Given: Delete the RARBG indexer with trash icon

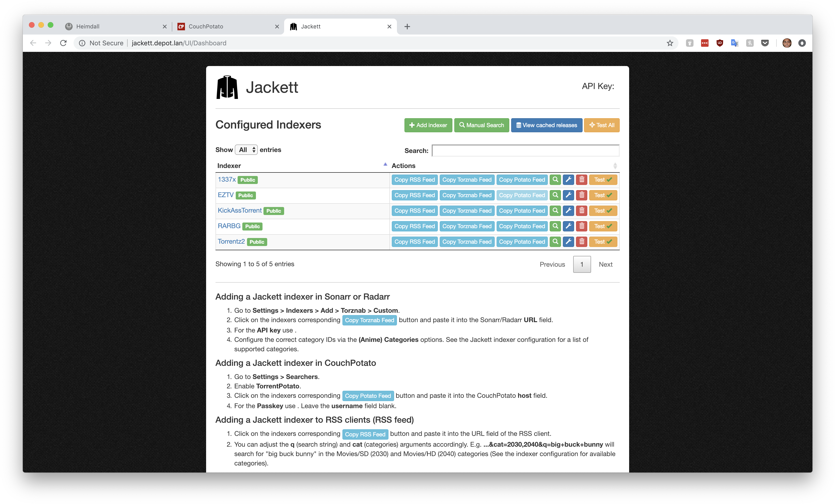Looking at the screenshot, I should (582, 226).
